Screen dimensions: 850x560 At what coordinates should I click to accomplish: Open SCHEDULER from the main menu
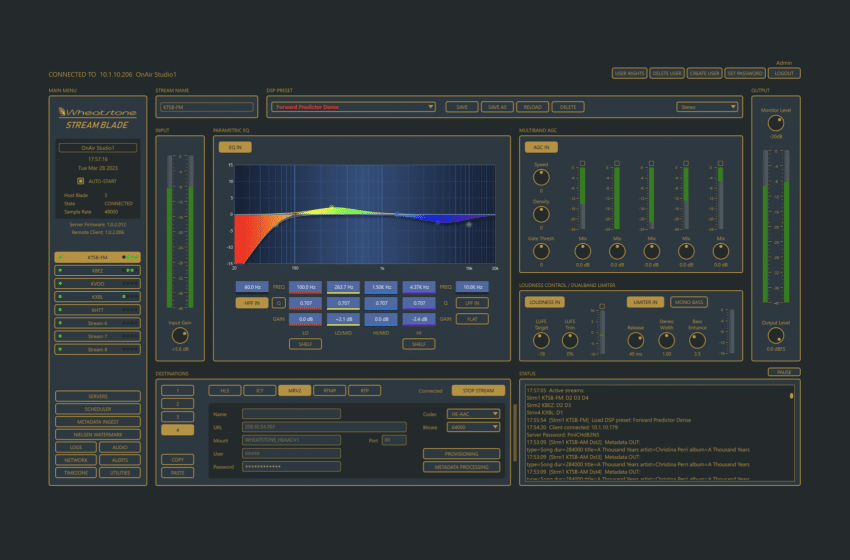pos(97,409)
